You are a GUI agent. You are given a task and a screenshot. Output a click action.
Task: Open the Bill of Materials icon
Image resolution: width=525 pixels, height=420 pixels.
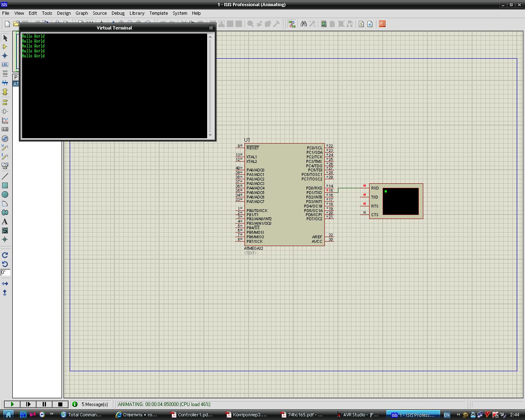(x=361, y=24)
